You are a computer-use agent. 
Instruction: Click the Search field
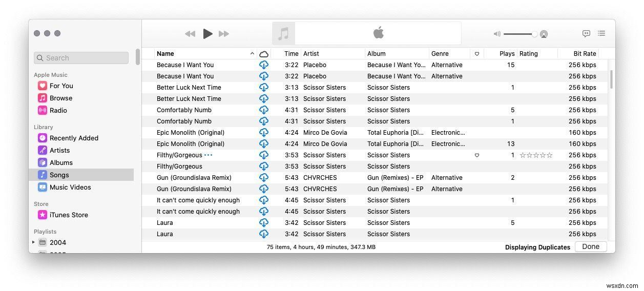tap(81, 58)
